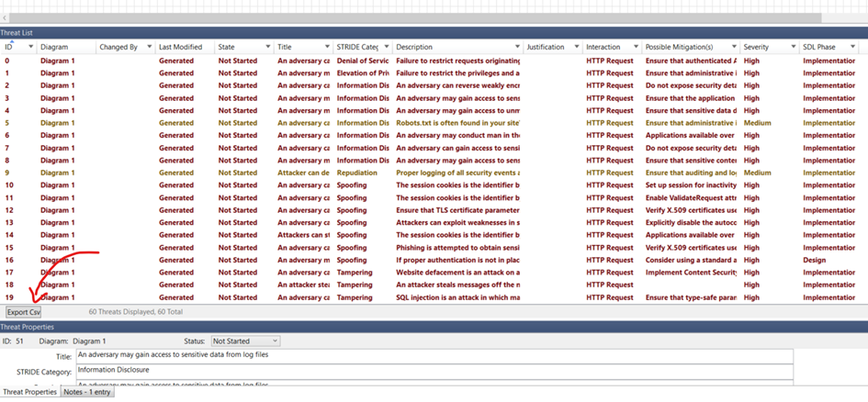This screenshot has height=402, width=868.
Task: Open the Possible Mitigation(s) column filter arrow
Action: 734,47
